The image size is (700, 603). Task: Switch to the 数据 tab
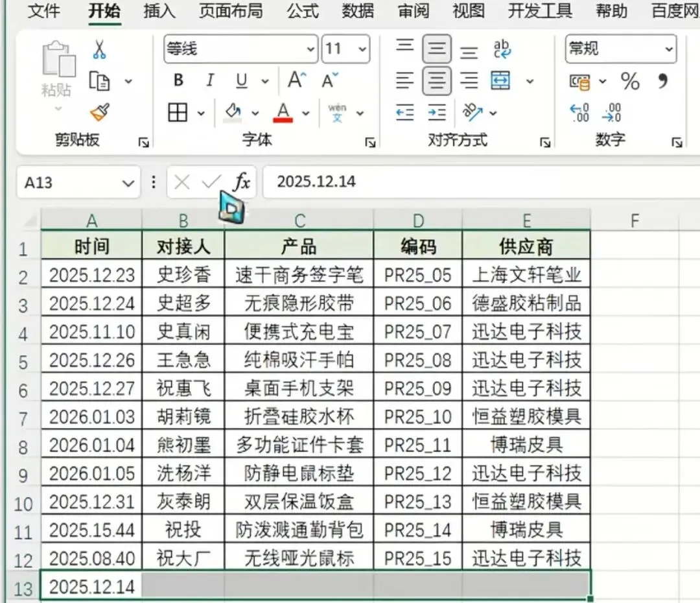(x=358, y=11)
